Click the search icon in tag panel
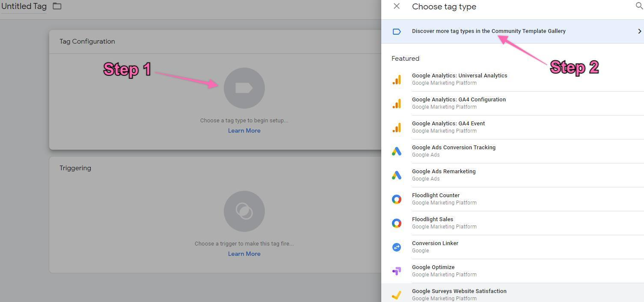The width and height of the screenshot is (644, 302). pos(639,6)
